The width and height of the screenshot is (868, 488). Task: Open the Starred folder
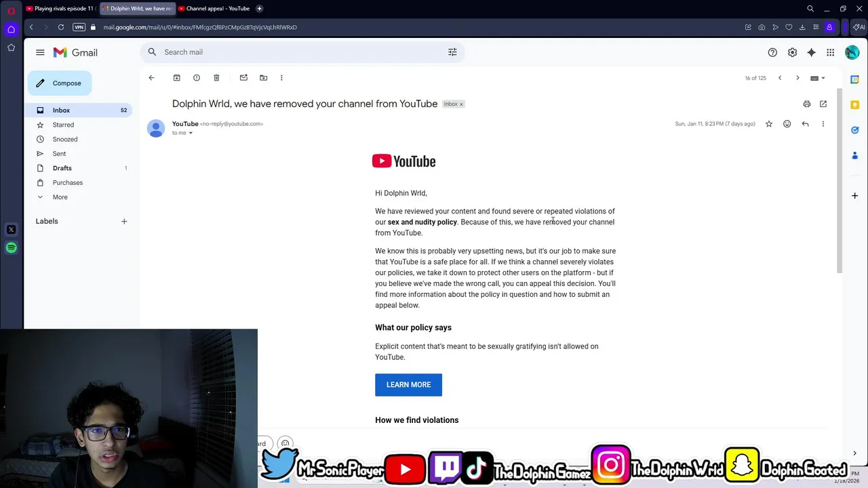pos(80,125)
